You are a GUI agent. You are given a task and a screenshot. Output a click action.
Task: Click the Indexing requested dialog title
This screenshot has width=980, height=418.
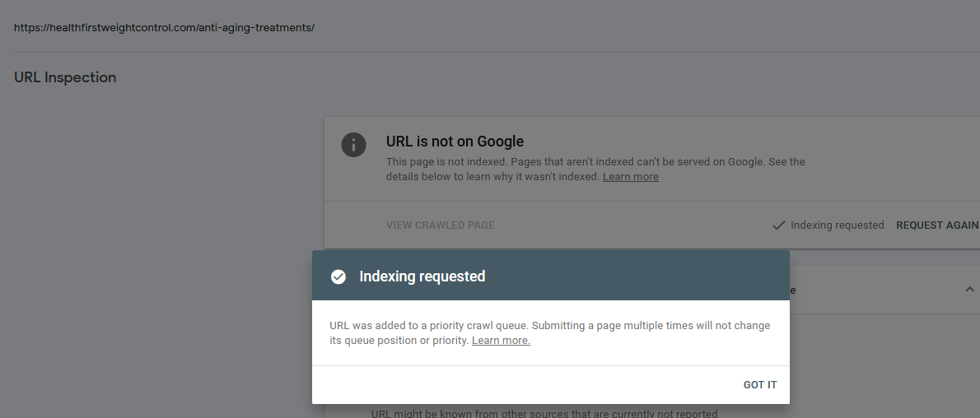pos(422,276)
